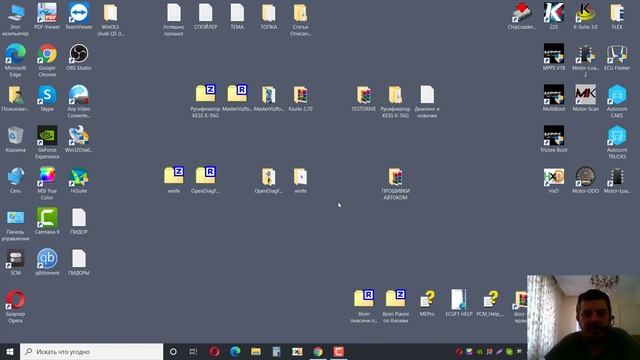Open the MasterVizPo folder with R badge
Viewport: 640px width, 360px height.
tap(237, 95)
